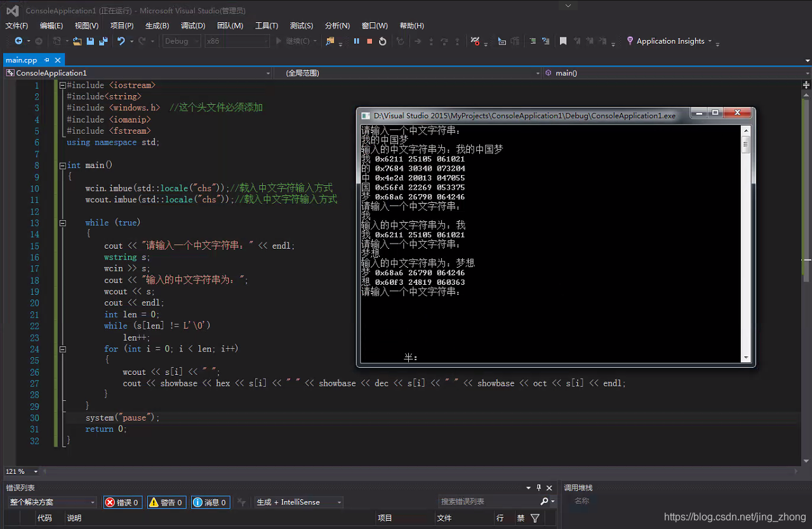The image size is (812, 529).
Task: Open the (全局范围) scope dropdown
Action: 408,73
